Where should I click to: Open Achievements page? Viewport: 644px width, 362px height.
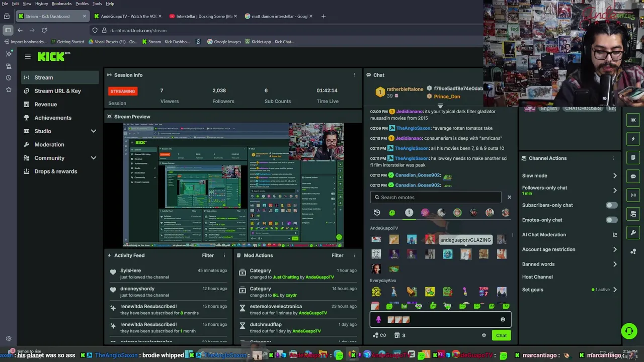(60, 118)
